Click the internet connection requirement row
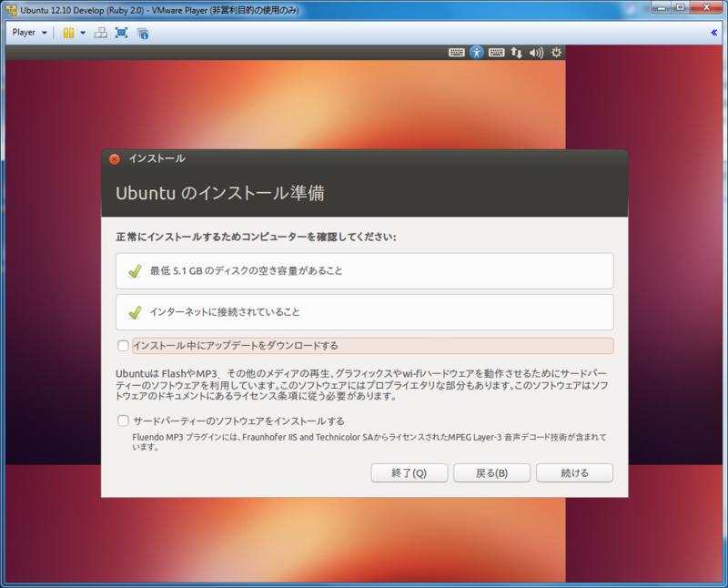Screen dimensions: 728x588 coord(365,312)
